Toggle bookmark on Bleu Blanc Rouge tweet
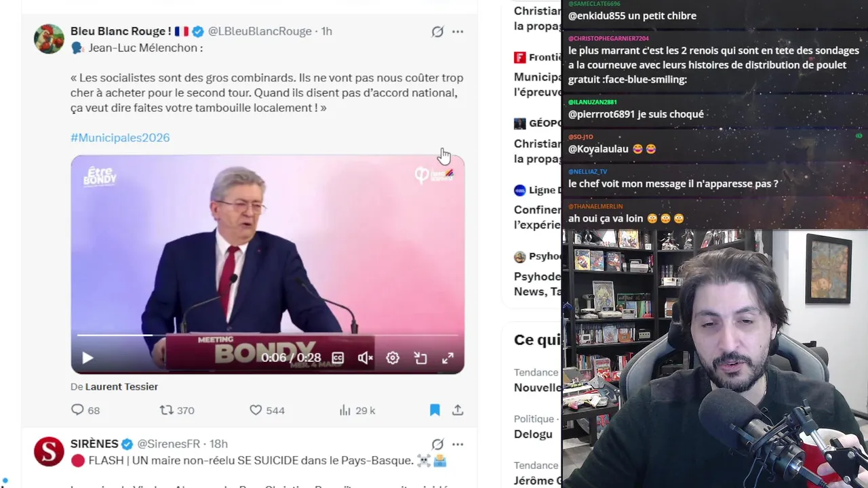 tap(435, 410)
